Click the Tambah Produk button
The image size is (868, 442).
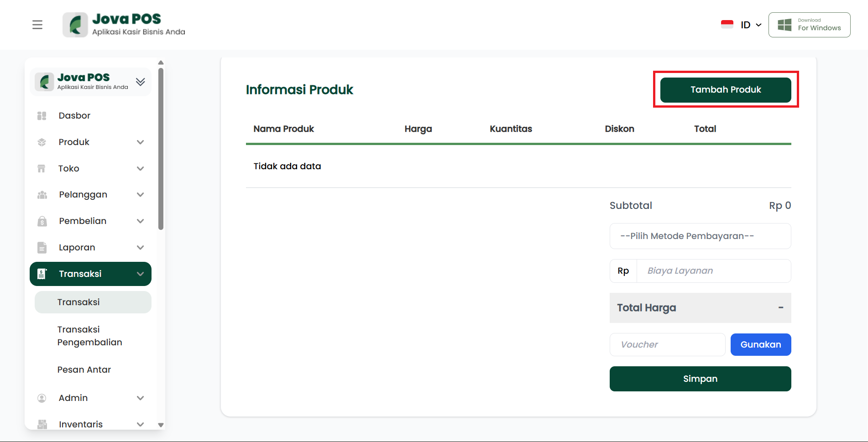[x=726, y=90]
